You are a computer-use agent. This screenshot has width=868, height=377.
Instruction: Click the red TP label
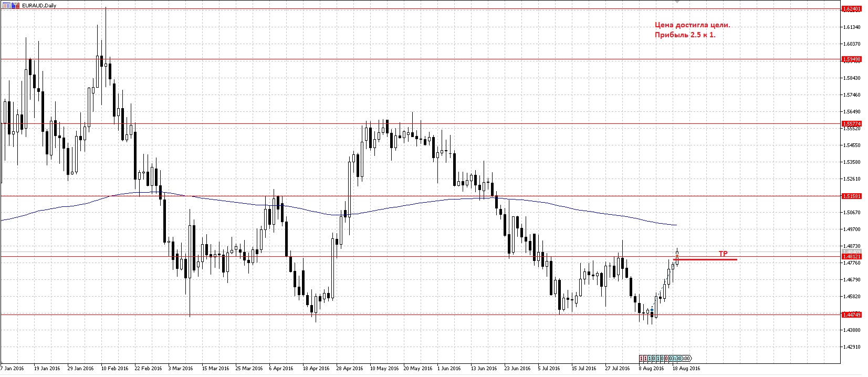(723, 254)
